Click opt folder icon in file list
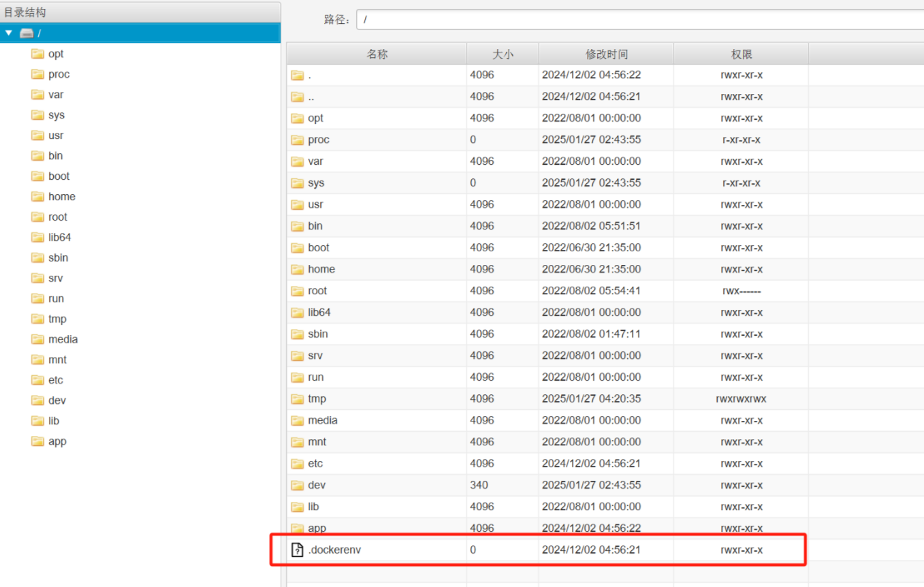The height and width of the screenshot is (587, 924). (297, 118)
